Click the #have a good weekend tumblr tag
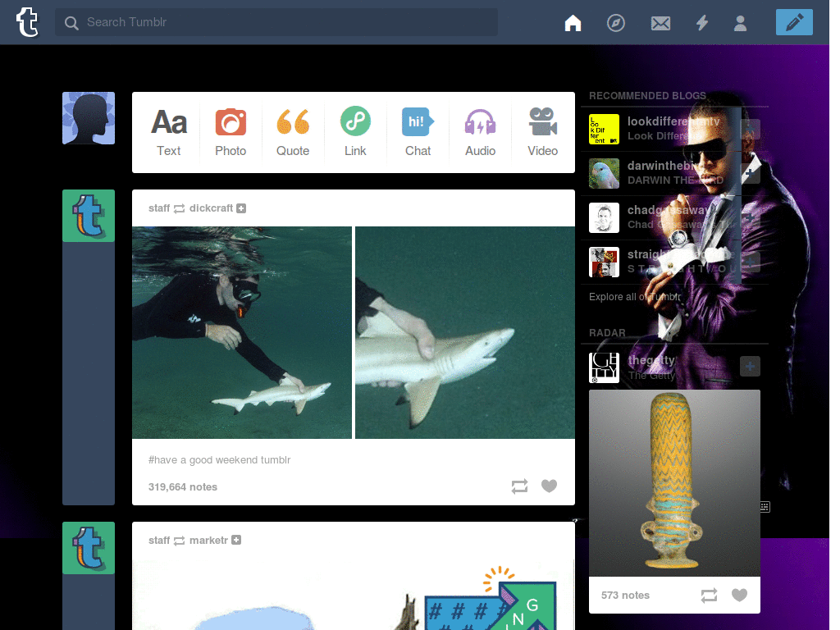Image resolution: width=840 pixels, height=630 pixels. click(219, 459)
